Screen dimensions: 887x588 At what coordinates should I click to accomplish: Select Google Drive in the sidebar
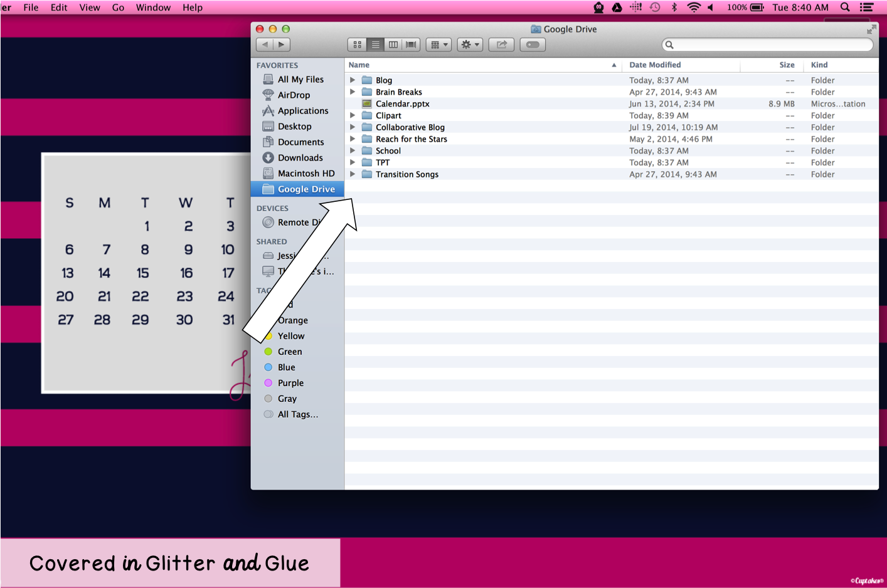point(297,189)
